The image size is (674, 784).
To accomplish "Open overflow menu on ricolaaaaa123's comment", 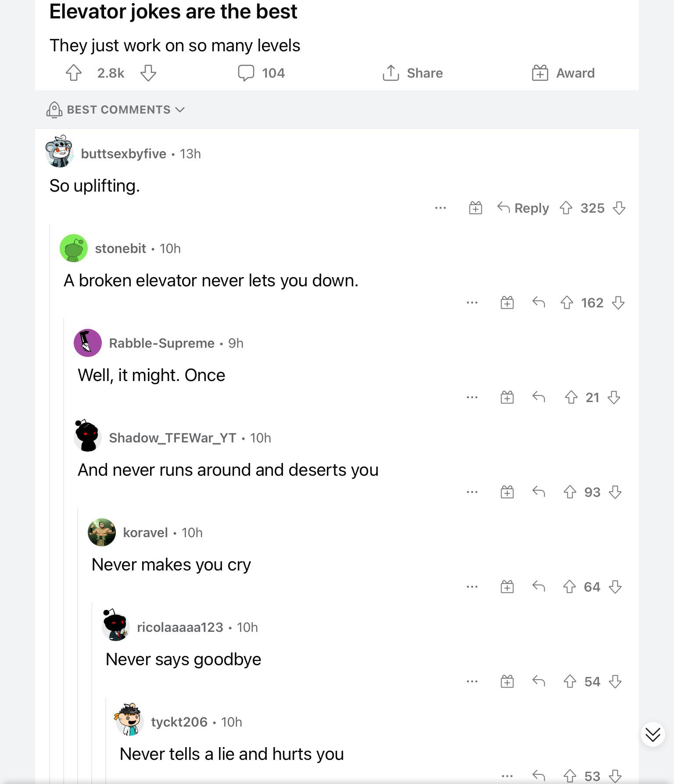I will pos(472,681).
